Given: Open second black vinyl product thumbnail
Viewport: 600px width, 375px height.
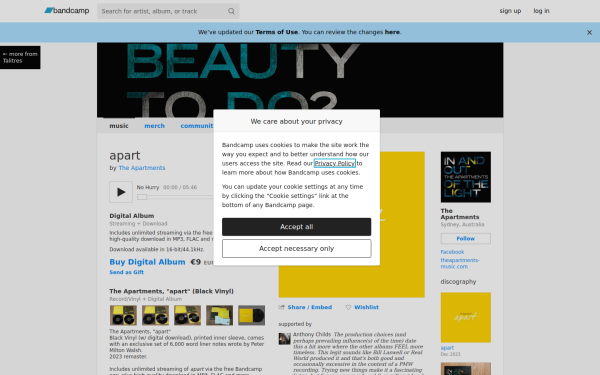Looking at the screenshot, I should [155, 315].
